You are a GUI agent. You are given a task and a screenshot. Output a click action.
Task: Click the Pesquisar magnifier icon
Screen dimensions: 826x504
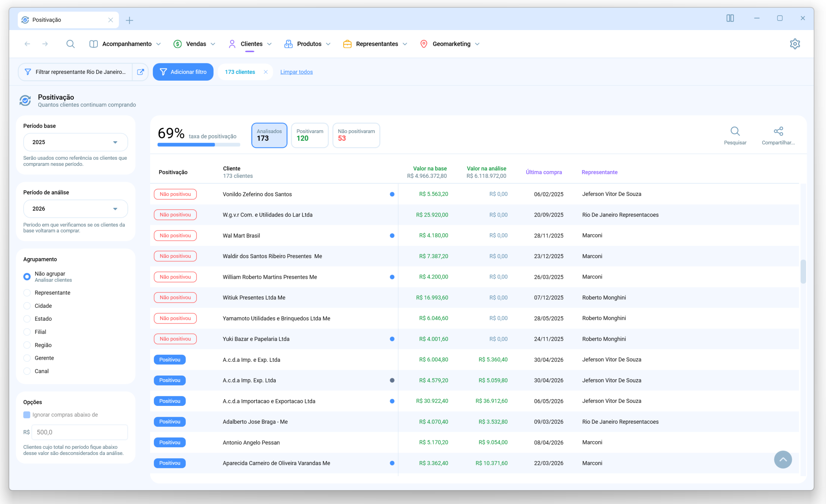(x=735, y=131)
